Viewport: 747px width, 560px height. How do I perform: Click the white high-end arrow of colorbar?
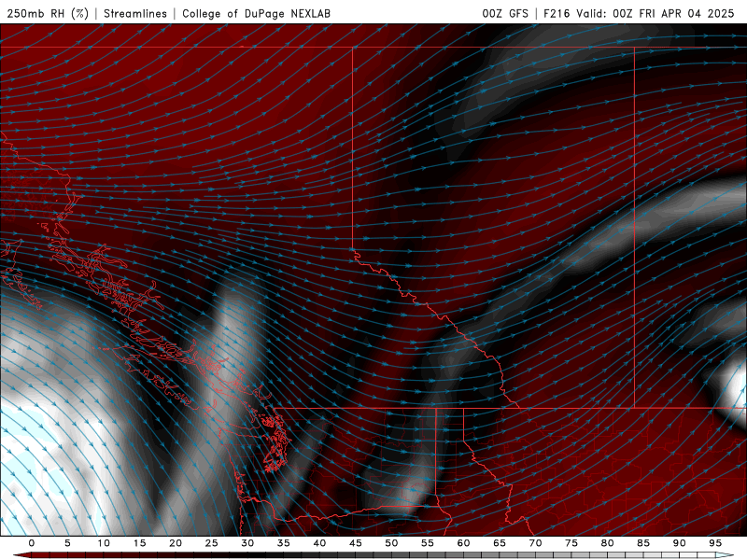725,555
